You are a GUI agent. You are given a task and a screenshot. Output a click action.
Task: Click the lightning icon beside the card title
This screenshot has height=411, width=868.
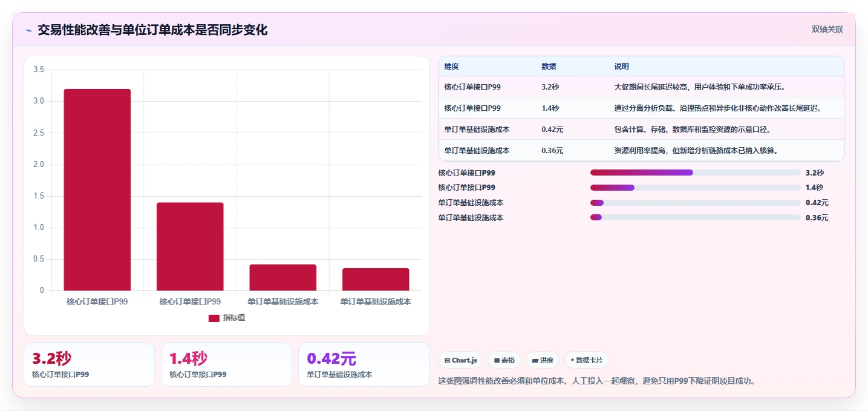(x=29, y=30)
